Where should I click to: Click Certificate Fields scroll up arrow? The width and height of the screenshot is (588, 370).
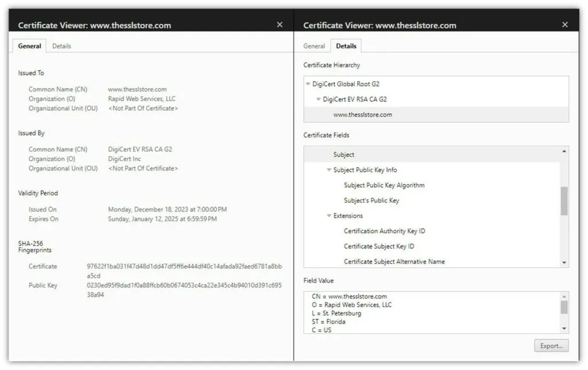[x=564, y=151]
